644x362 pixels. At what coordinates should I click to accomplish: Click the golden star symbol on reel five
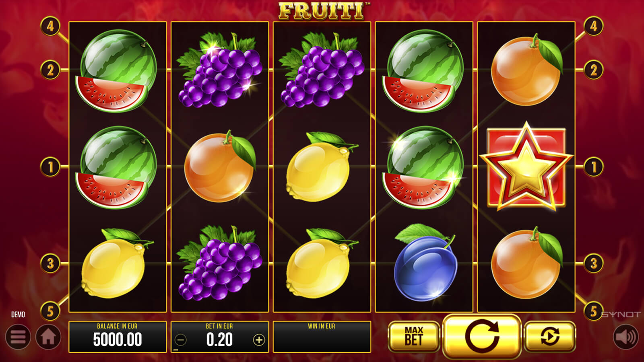tap(526, 167)
